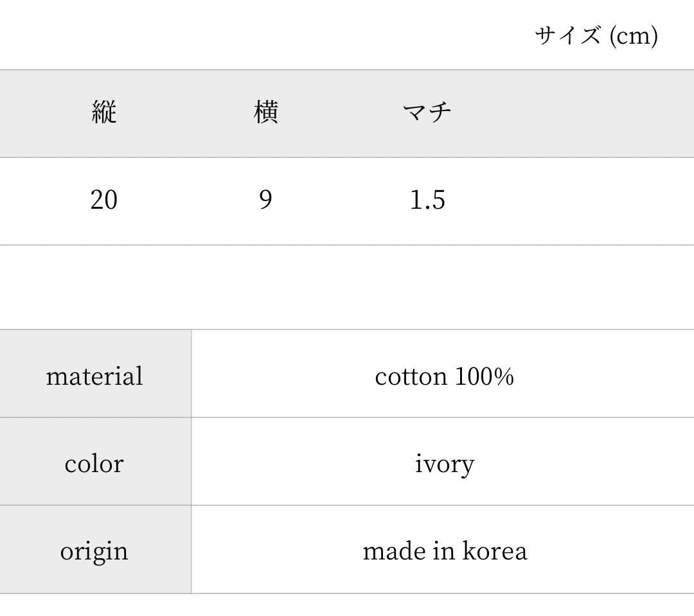Select the 縦 column header
Screen dimensions: 694x616
(x=104, y=113)
